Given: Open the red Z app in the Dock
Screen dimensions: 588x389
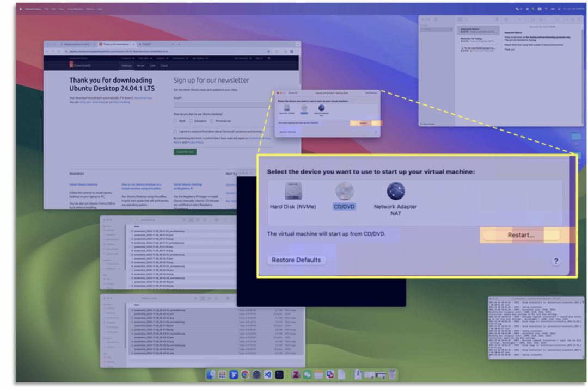Looking at the screenshot, I should pos(296,374).
